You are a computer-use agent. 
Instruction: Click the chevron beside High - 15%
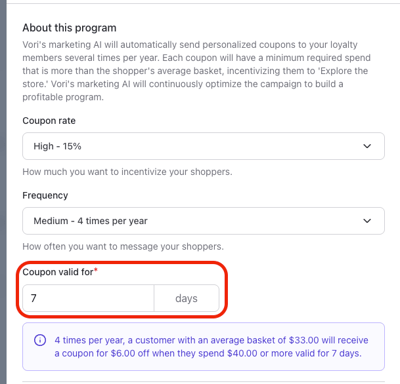point(367,146)
